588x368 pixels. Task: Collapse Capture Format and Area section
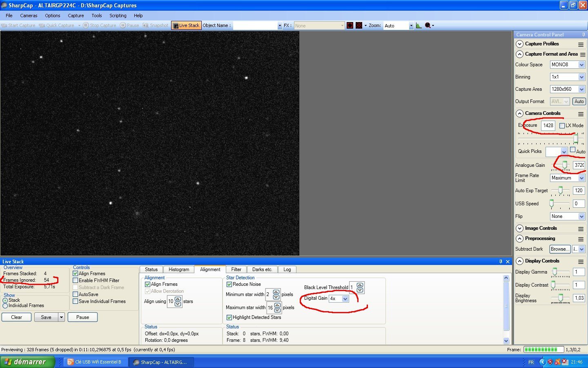pos(519,54)
